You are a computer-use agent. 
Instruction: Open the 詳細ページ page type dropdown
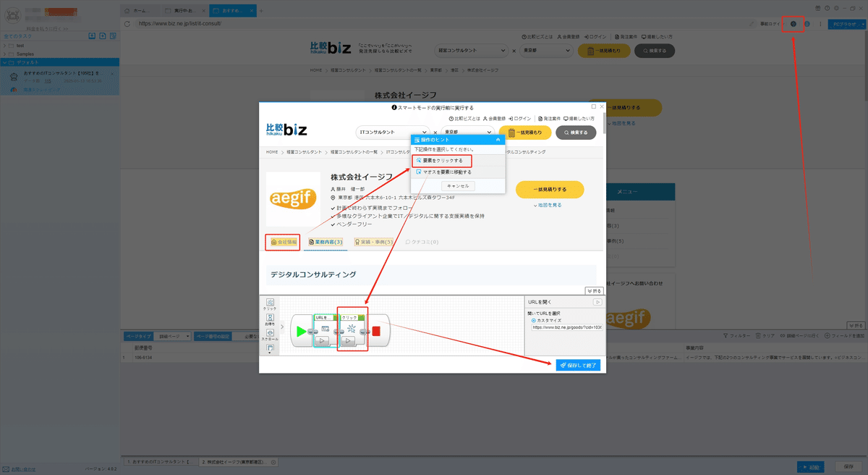click(x=173, y=337)
